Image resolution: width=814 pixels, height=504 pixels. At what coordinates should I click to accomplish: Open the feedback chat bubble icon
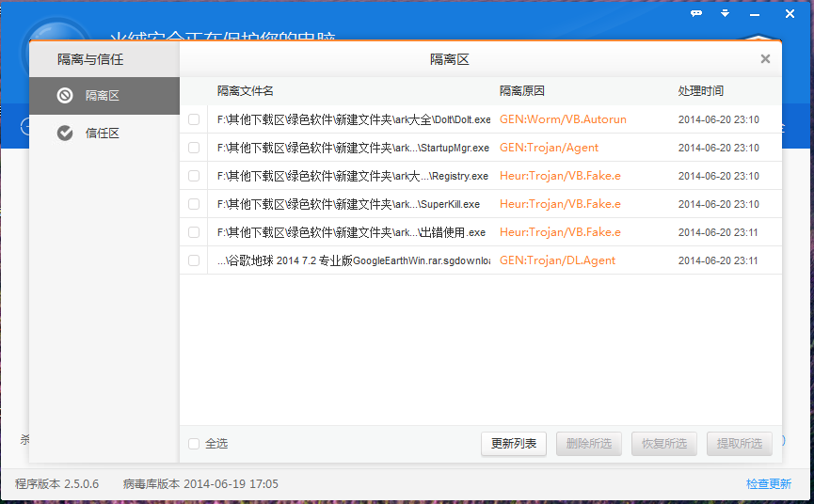(x=696, y=13)
